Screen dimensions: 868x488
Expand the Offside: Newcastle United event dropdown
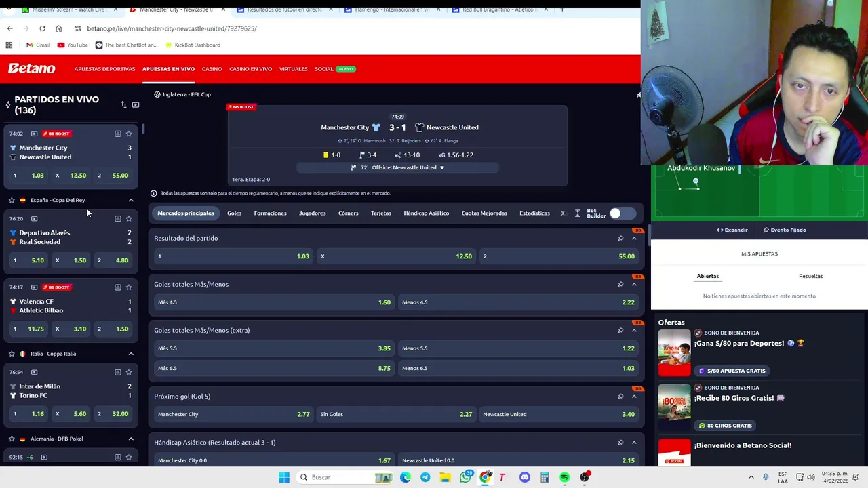point(442,167)
